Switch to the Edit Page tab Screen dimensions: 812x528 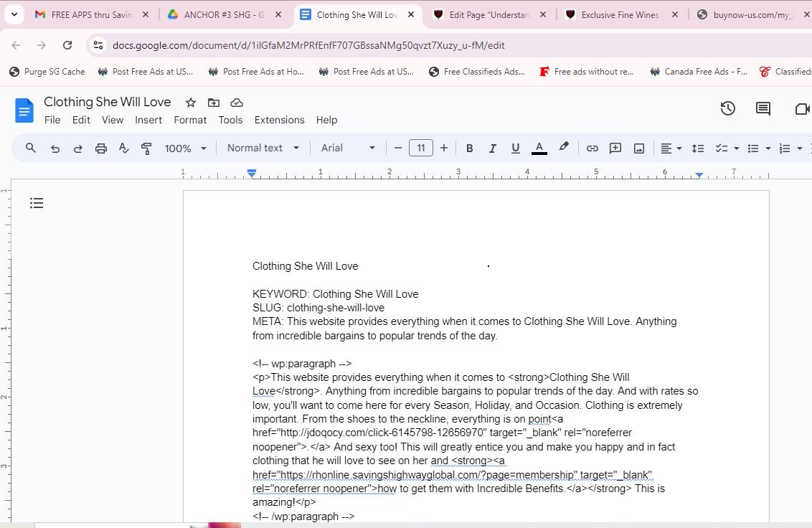click(489, 15)
